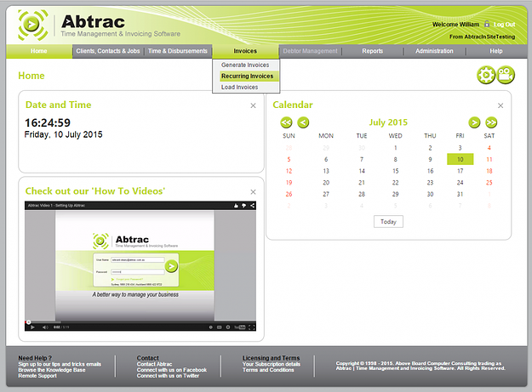Screen dimensions: 532x392
Task: Share the video using share icon
Action: 252,206
